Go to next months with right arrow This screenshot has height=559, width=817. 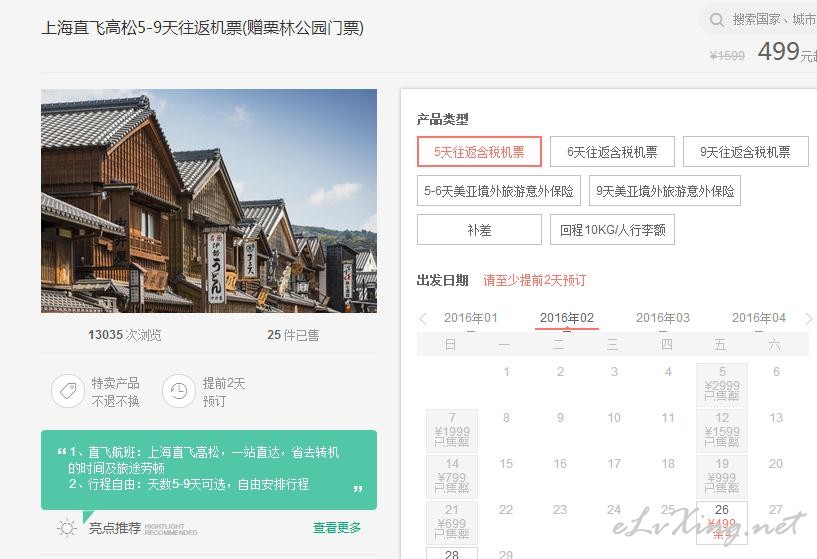click(x=809, y=318)
